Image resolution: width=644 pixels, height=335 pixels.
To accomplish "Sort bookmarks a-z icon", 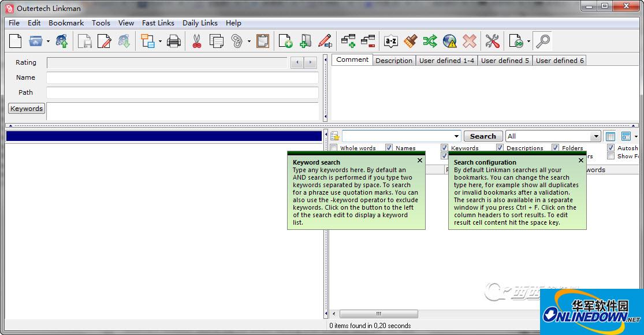I will [390, 41].
